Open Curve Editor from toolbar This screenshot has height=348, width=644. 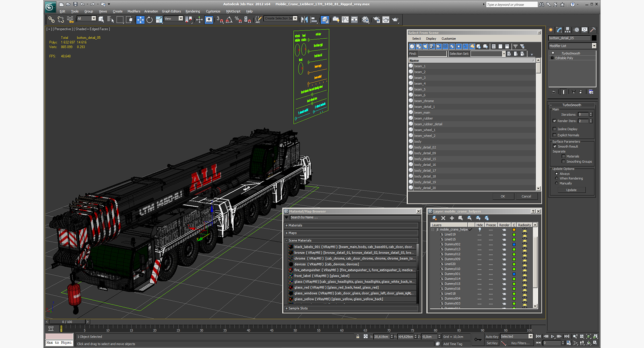pos(345,20)
